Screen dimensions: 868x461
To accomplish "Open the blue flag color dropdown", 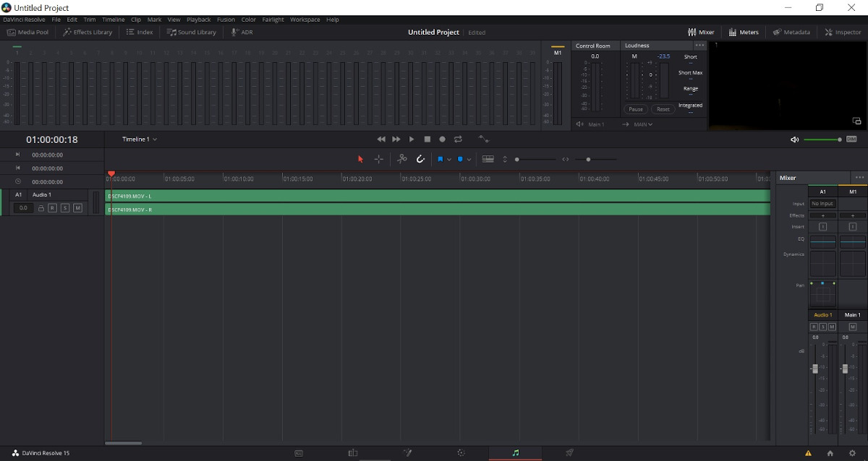I will 449,159.
